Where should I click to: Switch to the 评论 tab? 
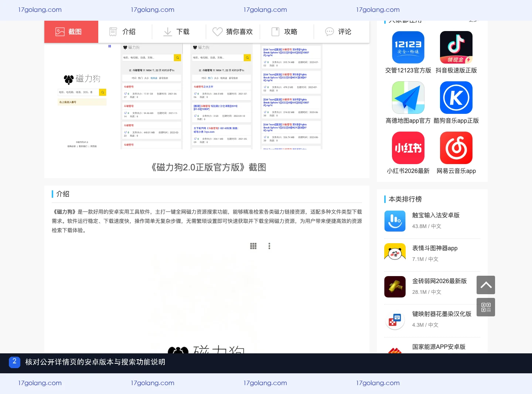341,32
